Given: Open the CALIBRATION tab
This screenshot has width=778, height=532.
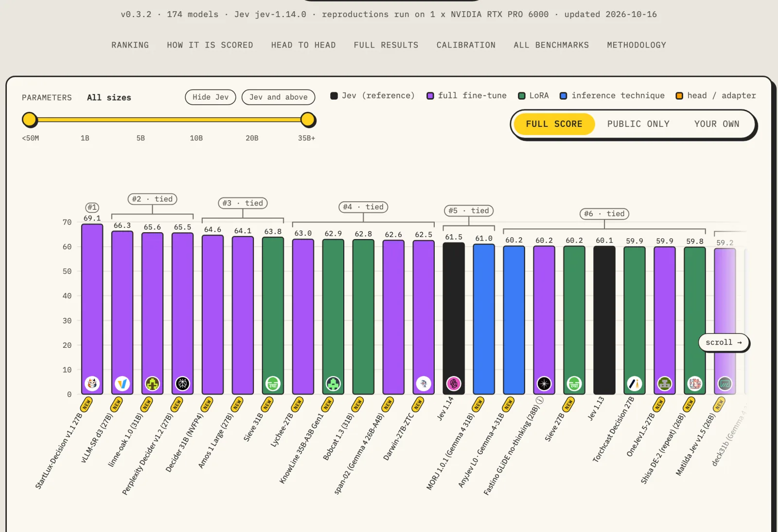Looking at the screenshot, I should pos(466,45).
